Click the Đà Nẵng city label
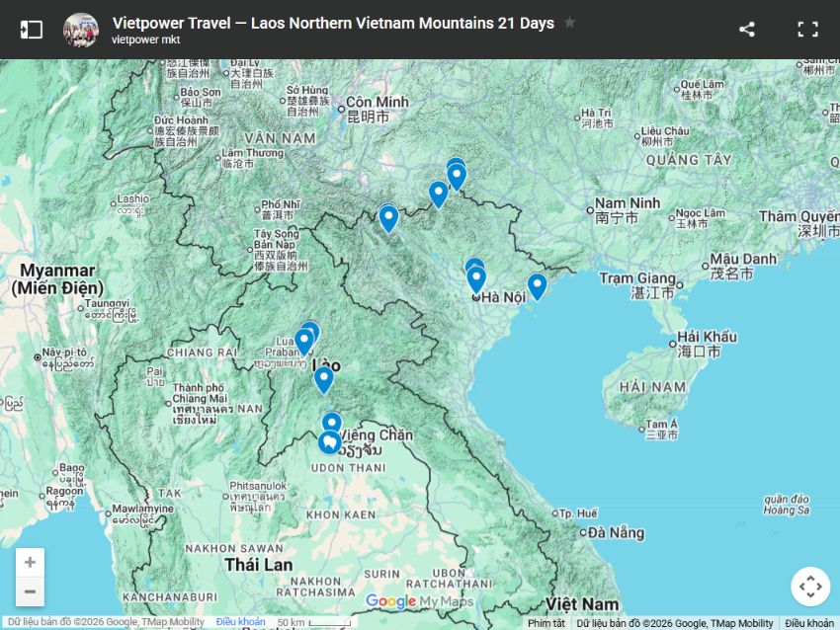Screen dimensions: 840x630 (x=616, y=532)
